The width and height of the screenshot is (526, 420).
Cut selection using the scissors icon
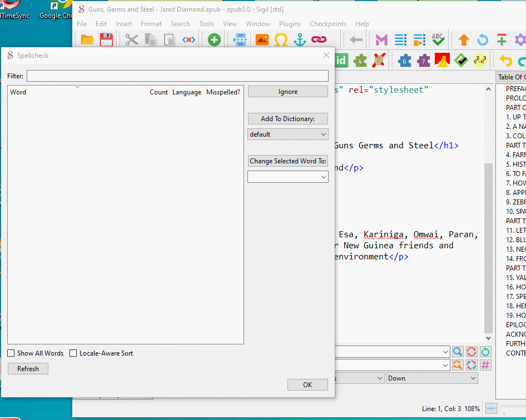[131, 40]
